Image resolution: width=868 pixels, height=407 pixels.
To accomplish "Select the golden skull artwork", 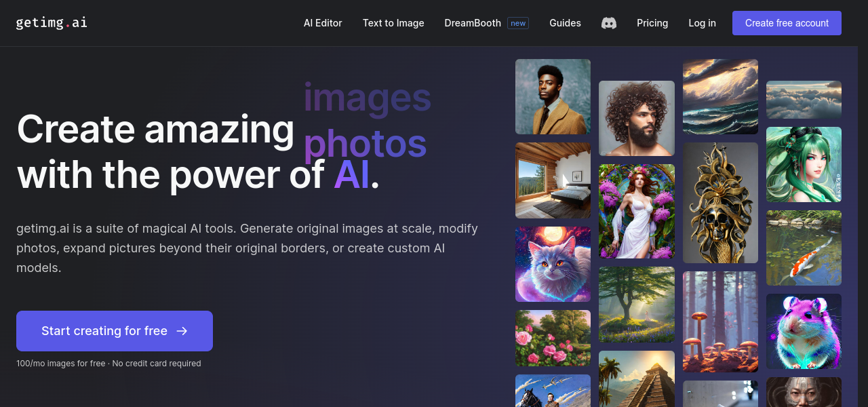I will point(720,202).
